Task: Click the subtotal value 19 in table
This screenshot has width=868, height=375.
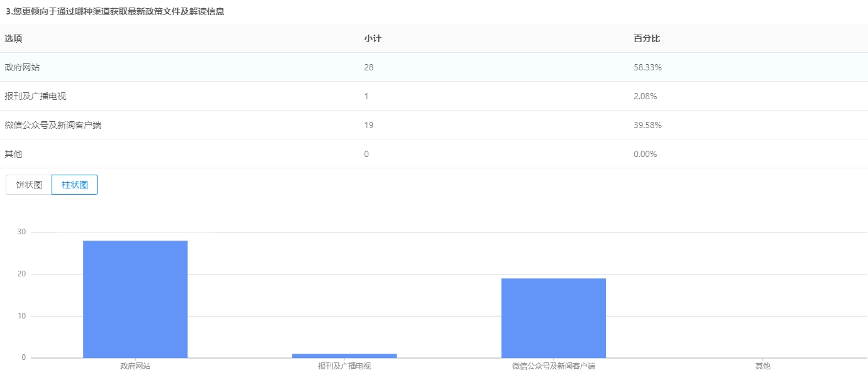Action: coord(368,125)
